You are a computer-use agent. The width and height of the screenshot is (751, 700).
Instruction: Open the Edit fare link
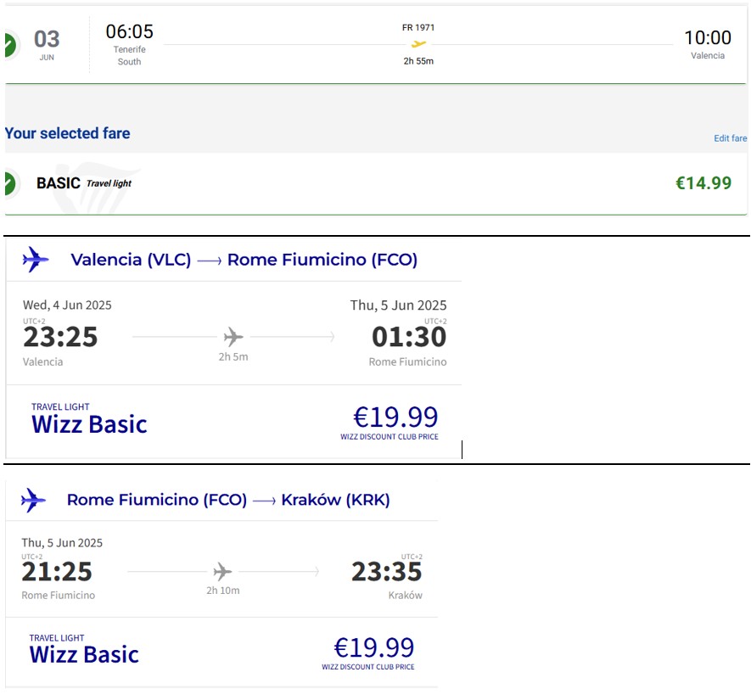[730, 138]
